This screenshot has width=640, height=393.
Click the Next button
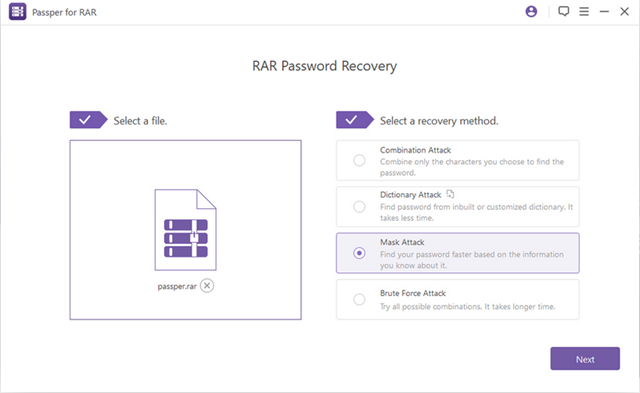(585, 359)
